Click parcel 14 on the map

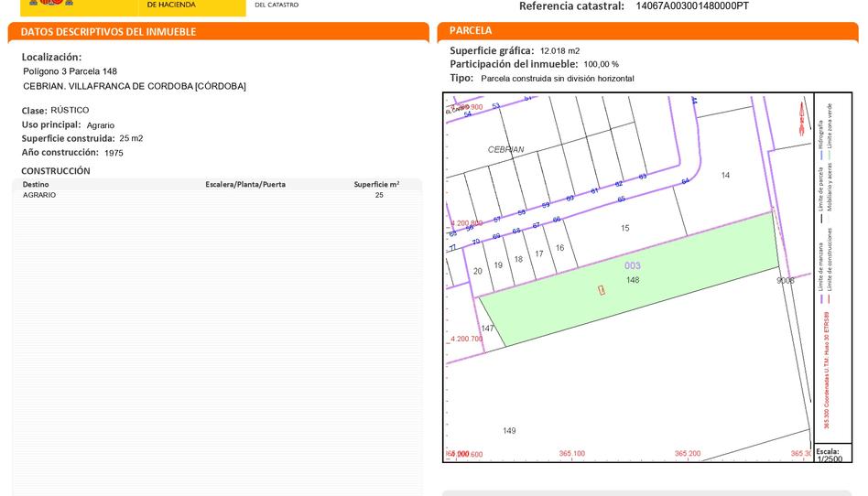725,175
